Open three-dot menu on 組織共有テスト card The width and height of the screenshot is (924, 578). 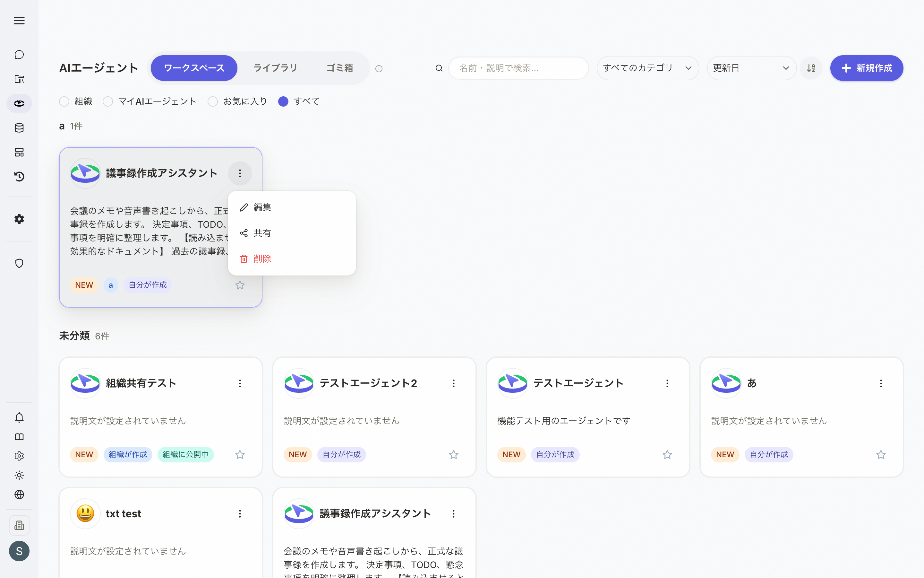240,383
